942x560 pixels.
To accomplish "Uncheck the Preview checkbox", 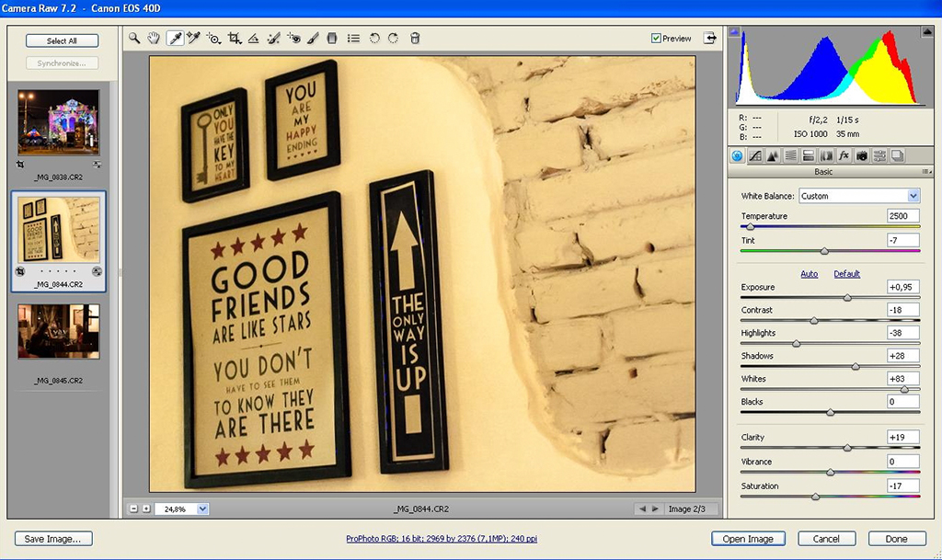I will 656,39.
